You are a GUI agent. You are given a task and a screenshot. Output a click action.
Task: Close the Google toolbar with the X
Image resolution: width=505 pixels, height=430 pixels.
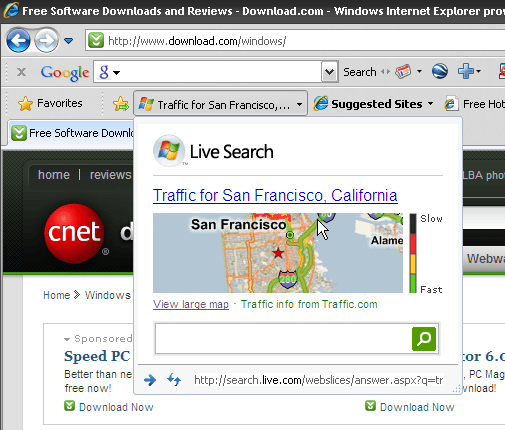[x=21, y=72]
